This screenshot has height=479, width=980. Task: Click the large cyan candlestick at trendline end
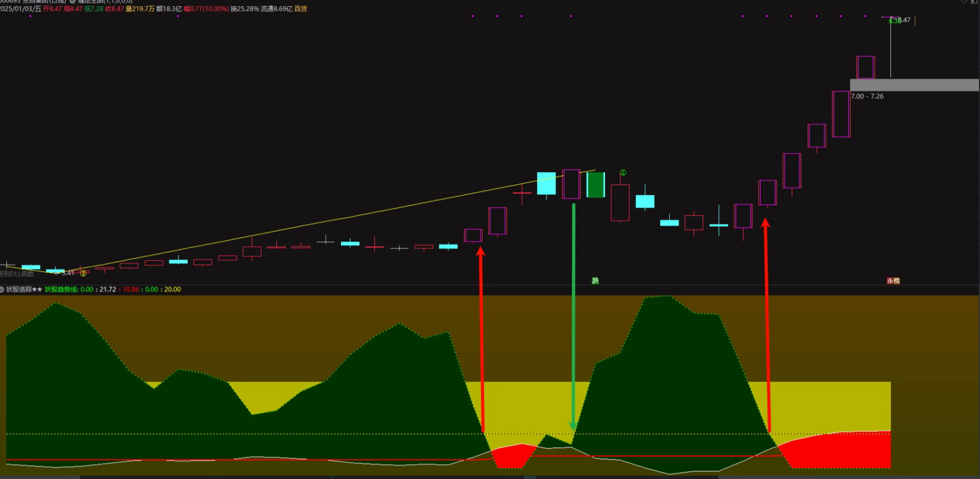(x=546, y=183)
